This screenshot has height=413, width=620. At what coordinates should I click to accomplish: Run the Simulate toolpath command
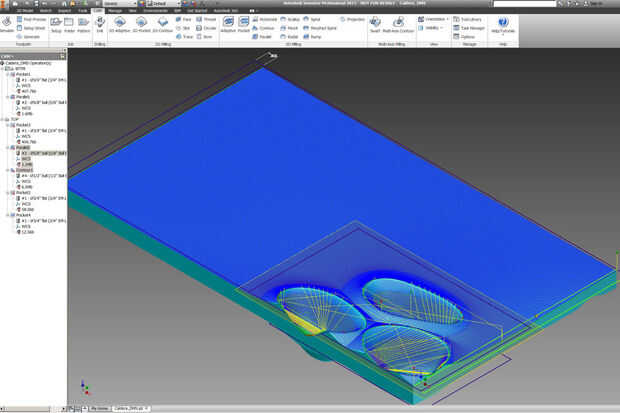coord(6,25)
